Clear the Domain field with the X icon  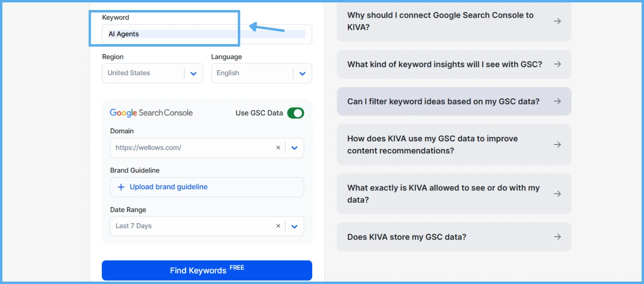(x=278, y=148)
